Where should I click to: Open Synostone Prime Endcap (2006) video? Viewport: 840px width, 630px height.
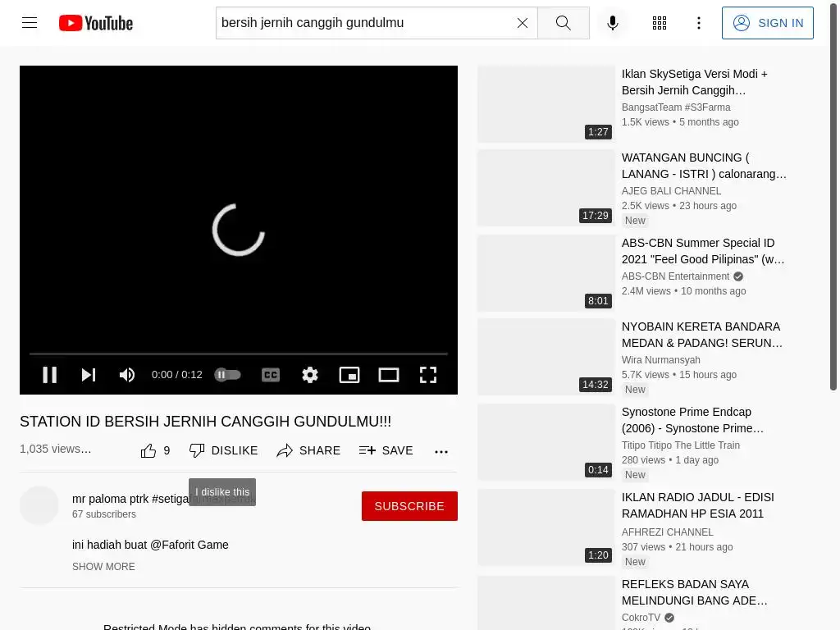coord(692,420)
